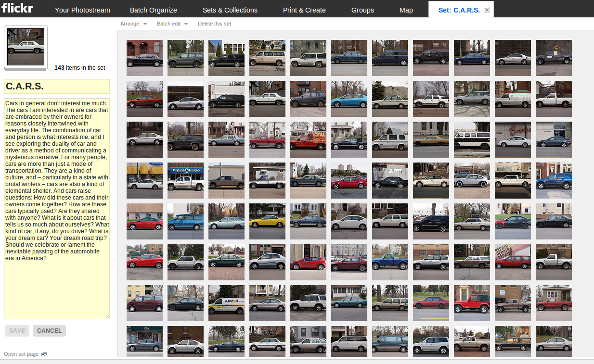Click the open set page external icon
This screenshot has height=364, width=594.
[44, 354]
